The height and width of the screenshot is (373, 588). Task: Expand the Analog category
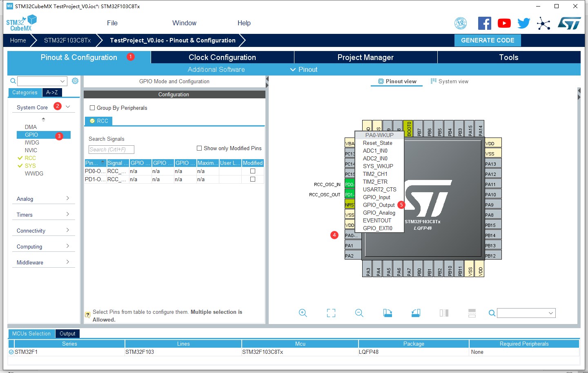click(68, 198)
